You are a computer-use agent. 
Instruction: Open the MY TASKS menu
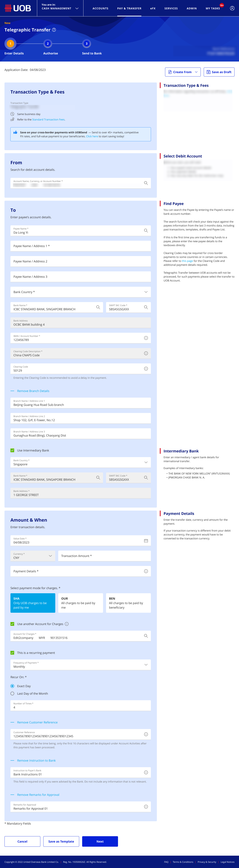coord(213,8)
